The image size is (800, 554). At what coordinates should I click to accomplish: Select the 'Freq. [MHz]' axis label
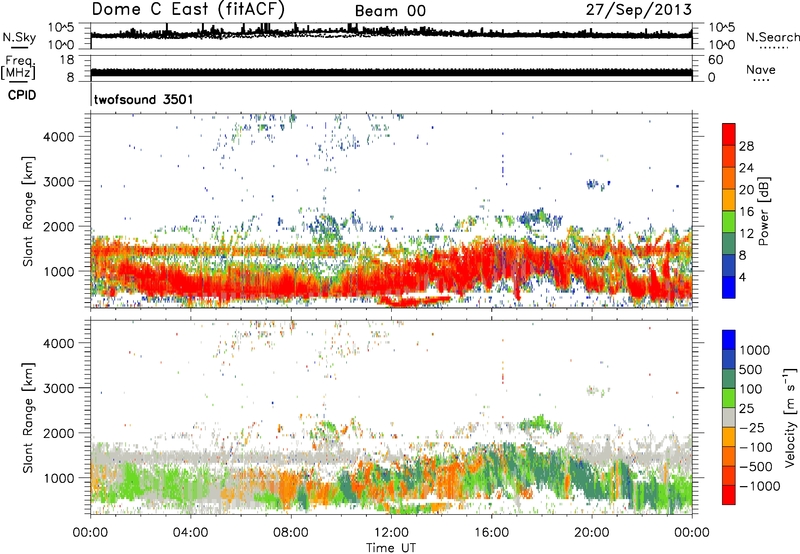click(x=18, y=67)
